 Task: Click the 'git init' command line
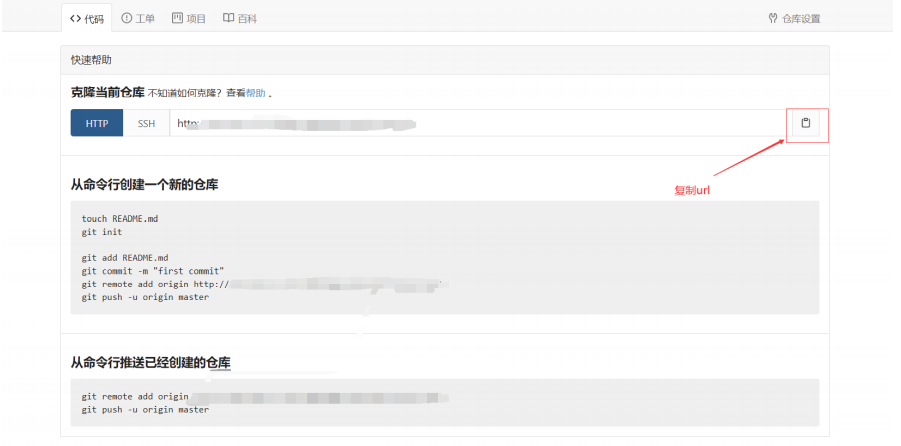102,232
